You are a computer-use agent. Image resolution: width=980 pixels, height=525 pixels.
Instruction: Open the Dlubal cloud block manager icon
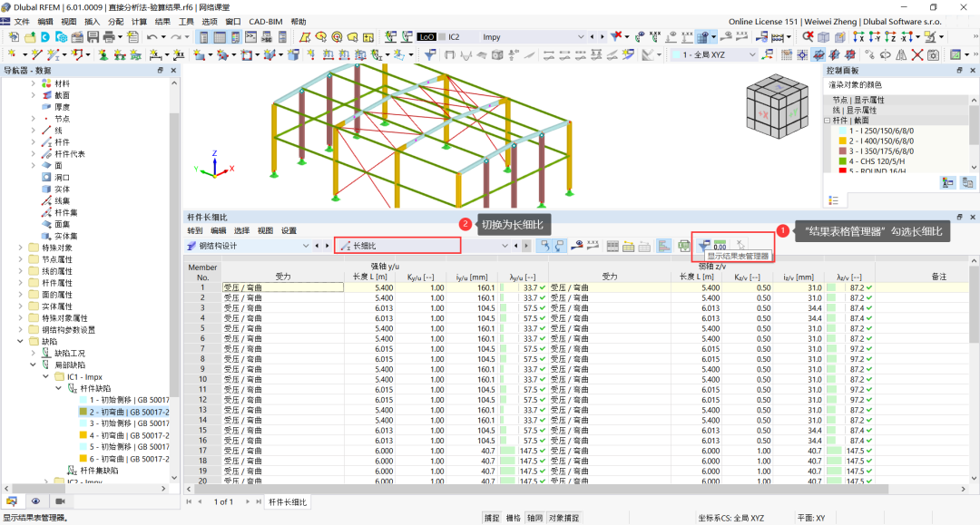[x=64, y=37]
